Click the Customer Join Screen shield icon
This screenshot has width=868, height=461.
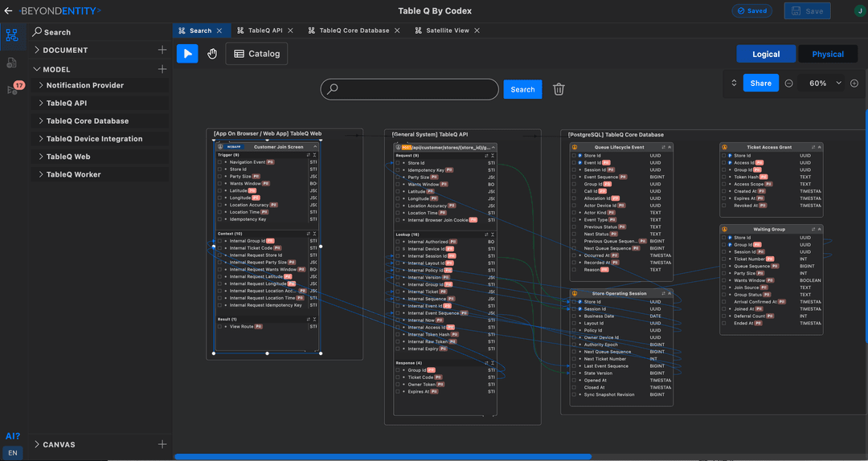click(220, 147)
